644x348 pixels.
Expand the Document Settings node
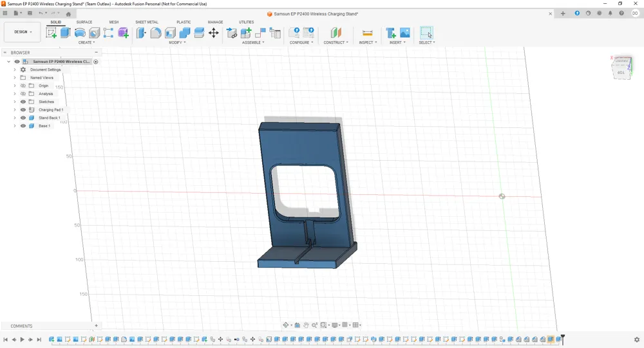pos(15,69)
